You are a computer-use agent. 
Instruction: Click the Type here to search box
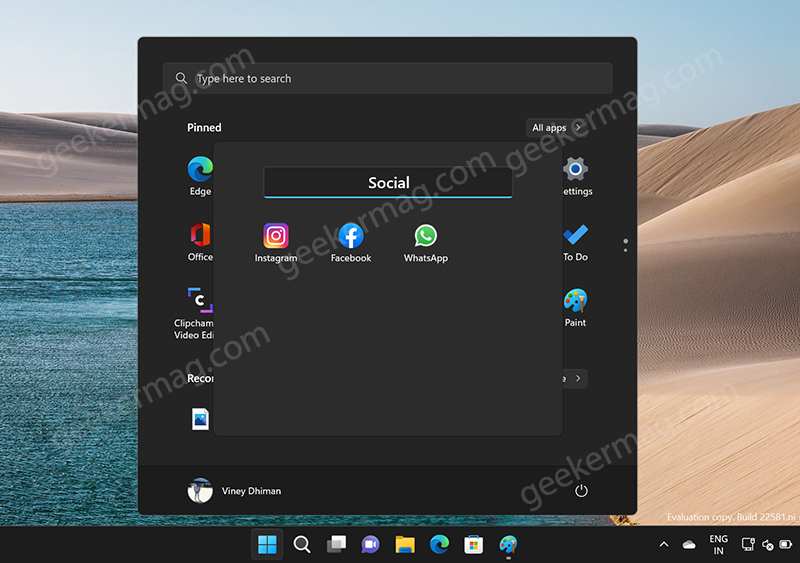click(388, 78)
